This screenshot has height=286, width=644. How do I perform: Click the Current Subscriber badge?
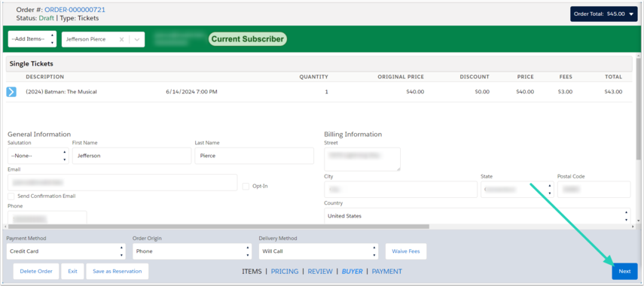(x=248, y=39)
